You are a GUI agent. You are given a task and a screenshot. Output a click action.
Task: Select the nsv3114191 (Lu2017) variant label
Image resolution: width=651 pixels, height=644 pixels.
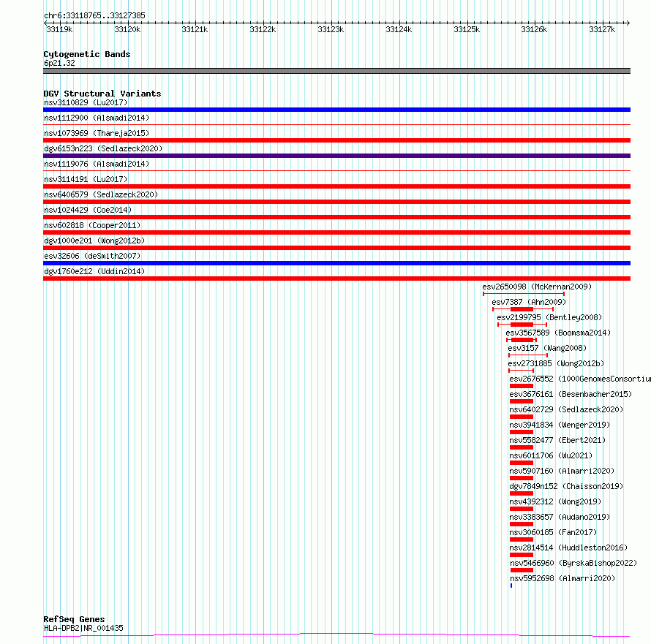(86, 179)
